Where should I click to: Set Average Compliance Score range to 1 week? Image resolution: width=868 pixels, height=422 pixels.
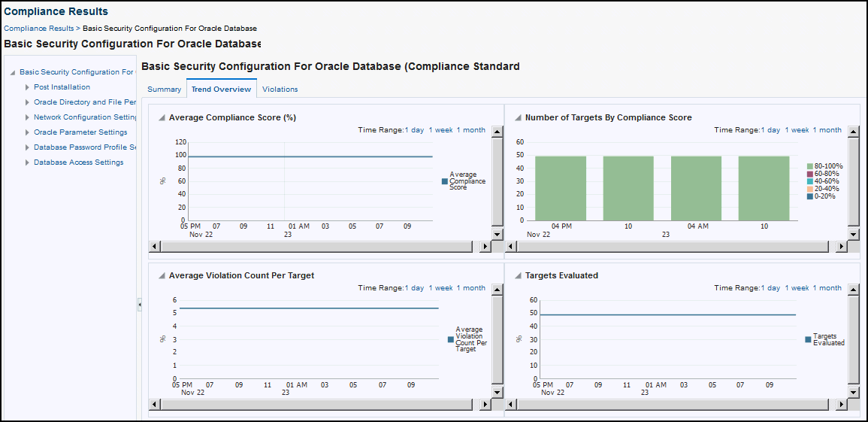(440, 130)
